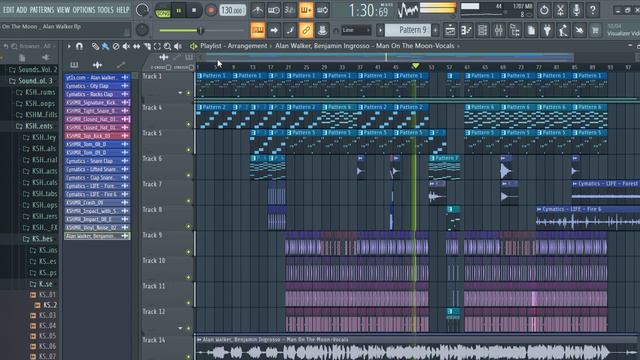640x360 pixels.
Task: Open the Pattern 9 selector
Action: tap(408, 30)
